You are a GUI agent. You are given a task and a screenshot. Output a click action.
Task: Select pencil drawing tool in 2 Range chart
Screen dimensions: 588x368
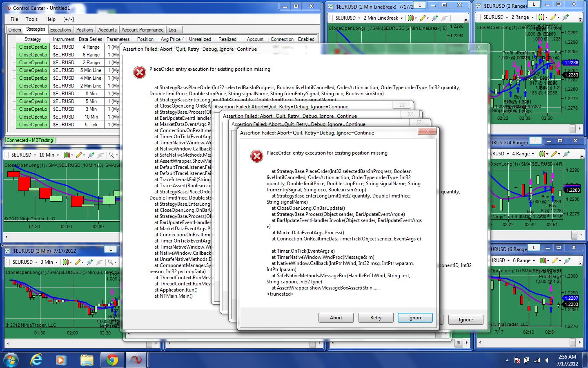(555, 17)
